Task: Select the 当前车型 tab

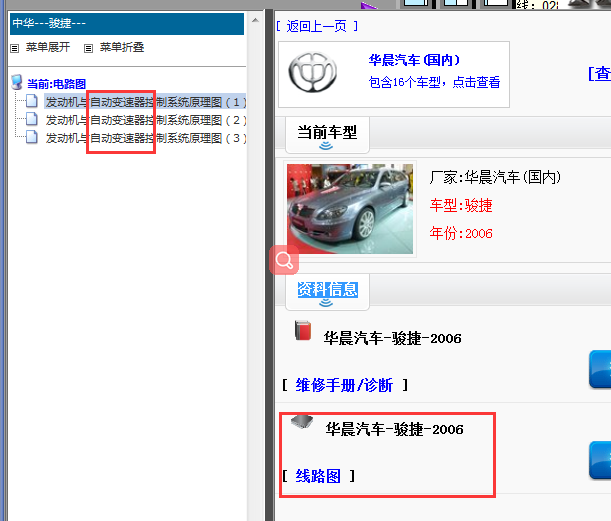Action: coord(327,135)
